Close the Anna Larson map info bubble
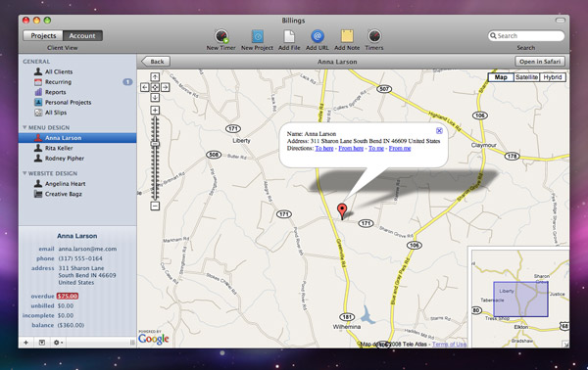The image size is (588, 370). pos(439,130)
